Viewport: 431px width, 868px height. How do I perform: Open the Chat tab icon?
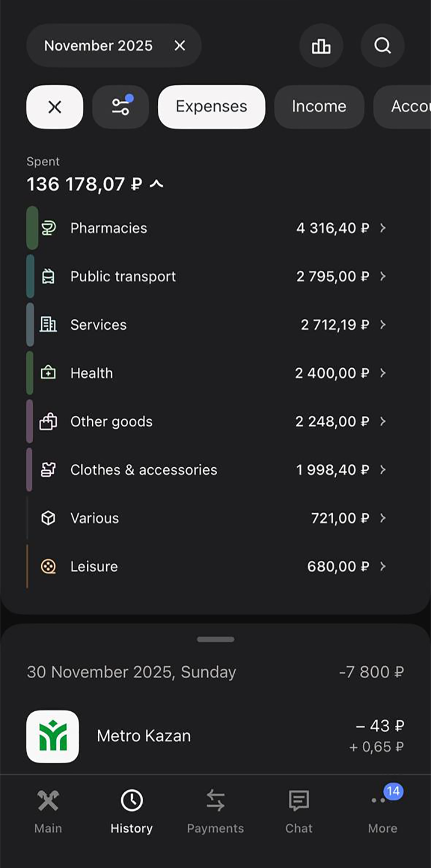(299, 802)
